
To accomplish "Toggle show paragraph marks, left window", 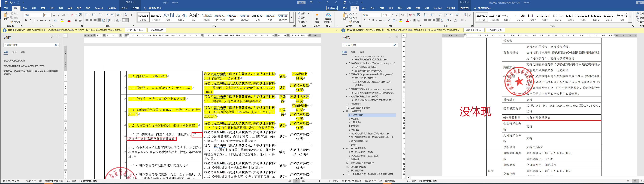I will (x=132, y=15).
